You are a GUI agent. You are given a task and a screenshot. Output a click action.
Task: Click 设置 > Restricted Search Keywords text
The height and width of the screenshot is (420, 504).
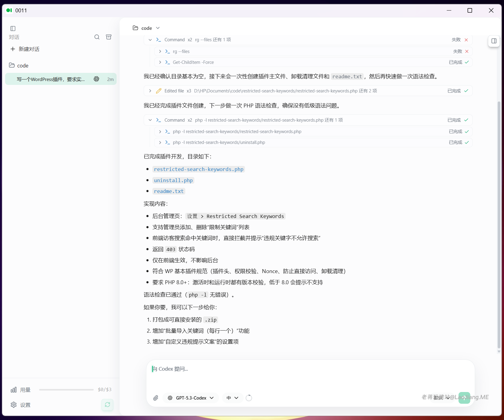click(235, 216)
